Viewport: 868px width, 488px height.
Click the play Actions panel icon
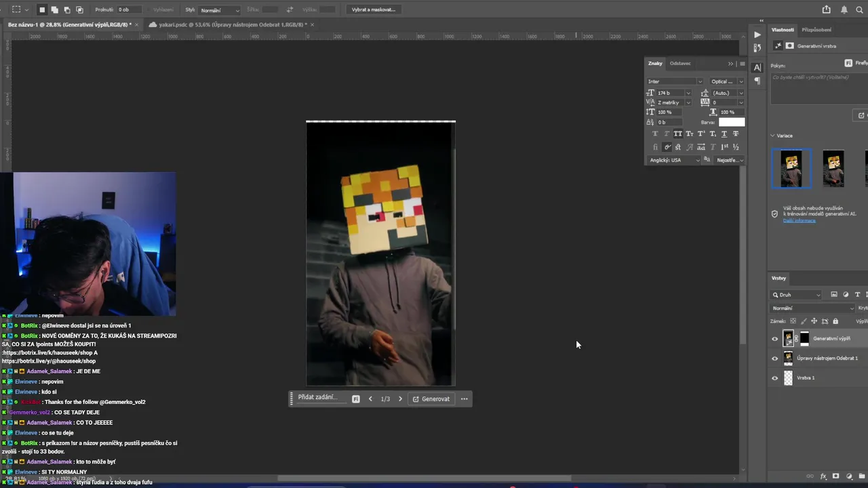click(757, 35)
